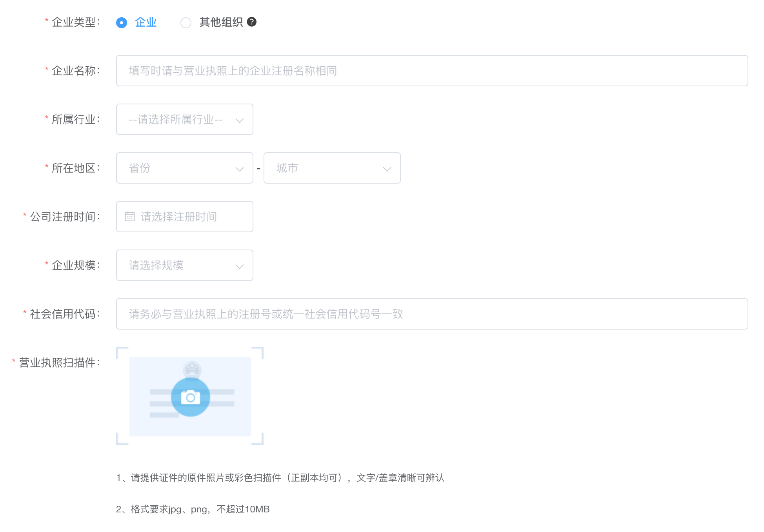Open the 省份 province dropdown
Screen dimensions: 764x532
[173, 168]
